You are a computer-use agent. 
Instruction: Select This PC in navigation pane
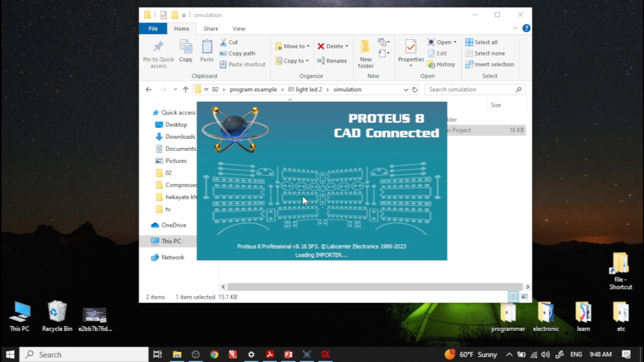[168, 241]
